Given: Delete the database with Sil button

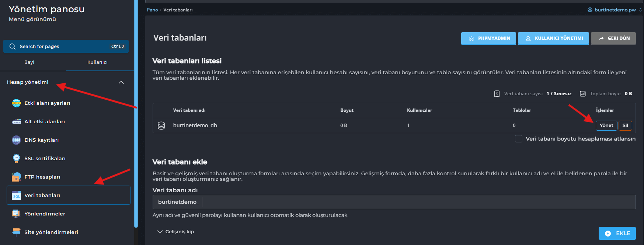Looking at the screenshot, I should 625,125.
